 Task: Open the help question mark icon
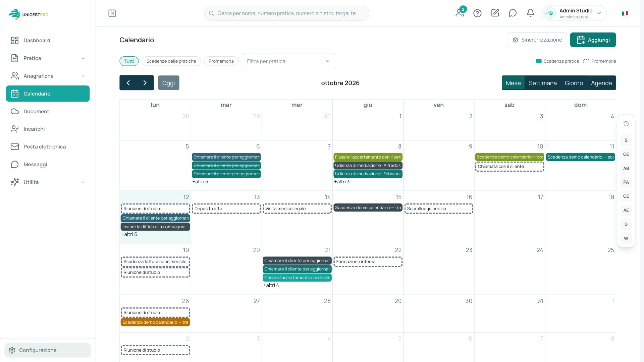(477, 13)
